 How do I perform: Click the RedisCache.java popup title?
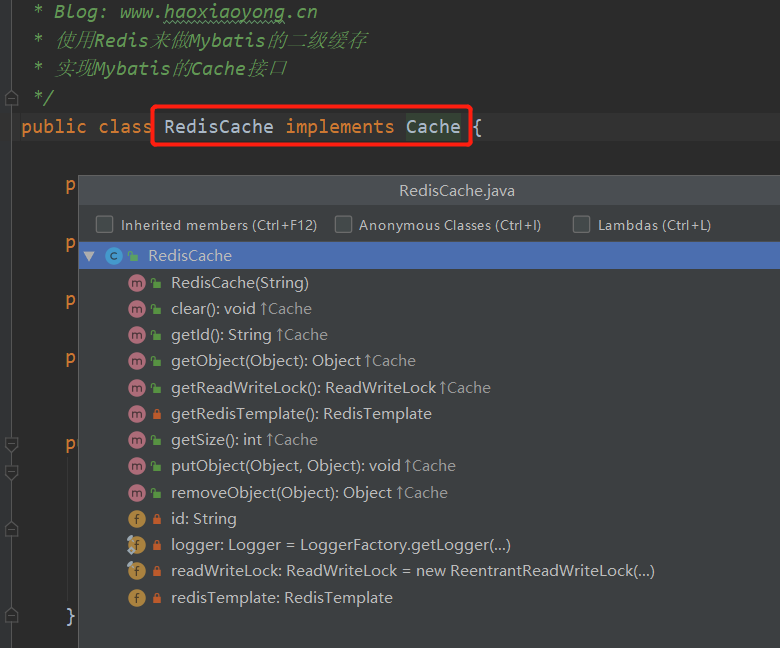[457, 190]
